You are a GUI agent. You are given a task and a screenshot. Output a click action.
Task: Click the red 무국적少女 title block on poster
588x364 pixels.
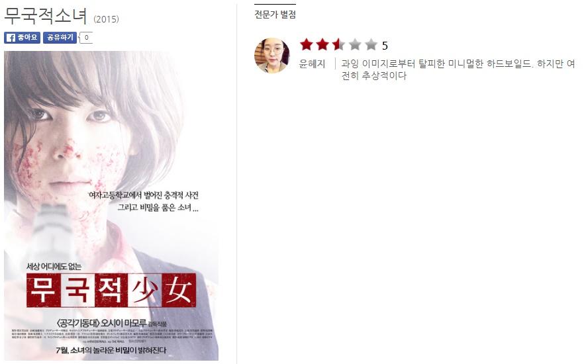tap(111, 290)
